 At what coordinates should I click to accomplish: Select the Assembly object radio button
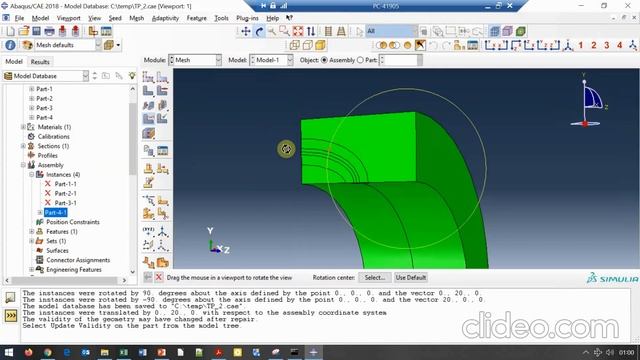pyautogui.click(x=324, y=60)
